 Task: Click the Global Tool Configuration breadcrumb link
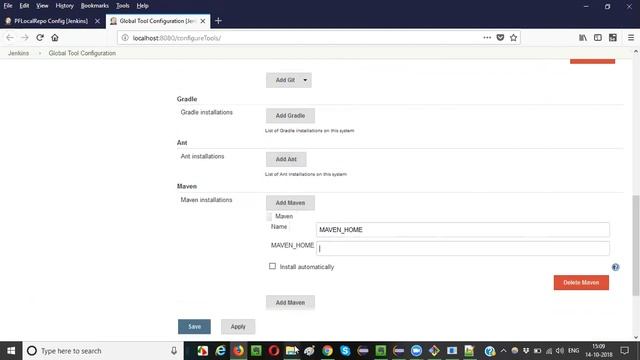82,53
